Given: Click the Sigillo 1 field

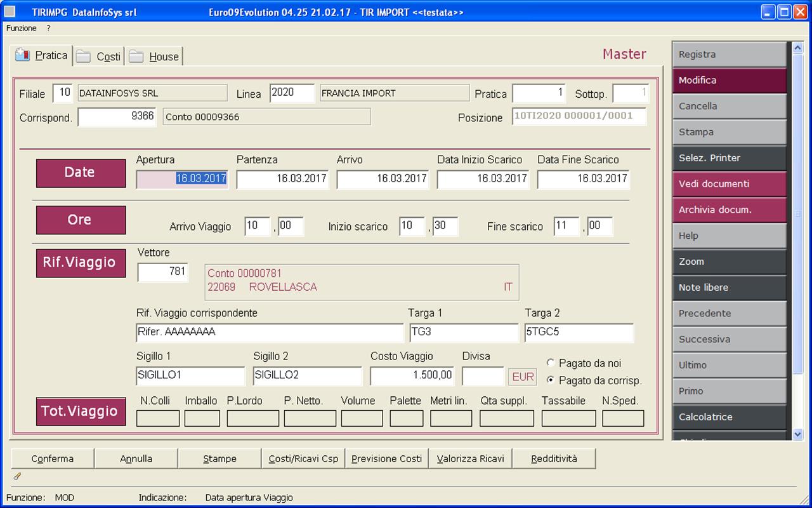Looking at the screenshot, I should point(190,376).
